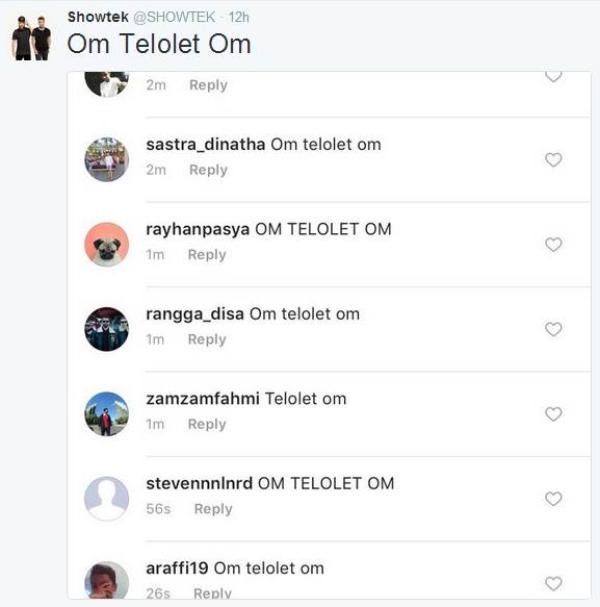Tap the heart beside araffi19's comment
Screen dimensions: 600x607
point(553,583)
